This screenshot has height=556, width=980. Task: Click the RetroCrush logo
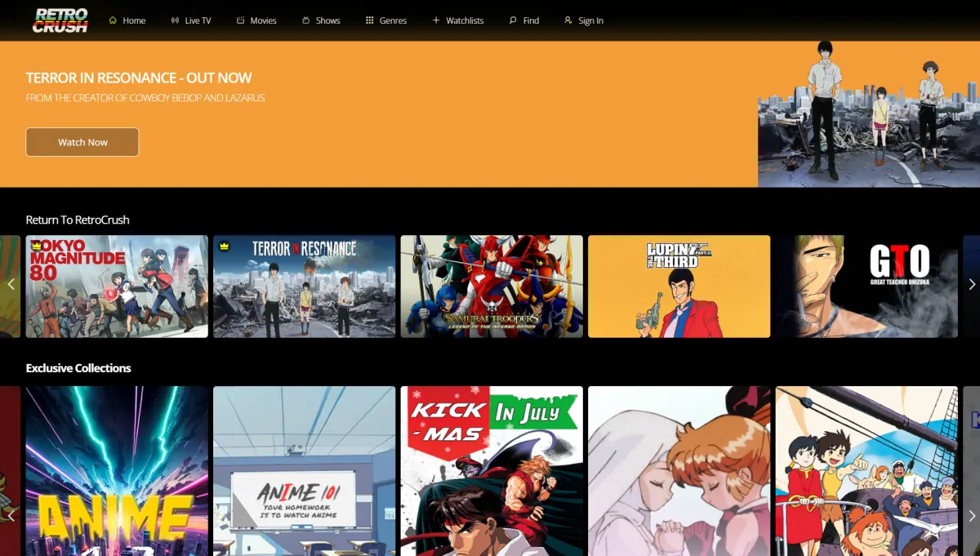60,20
